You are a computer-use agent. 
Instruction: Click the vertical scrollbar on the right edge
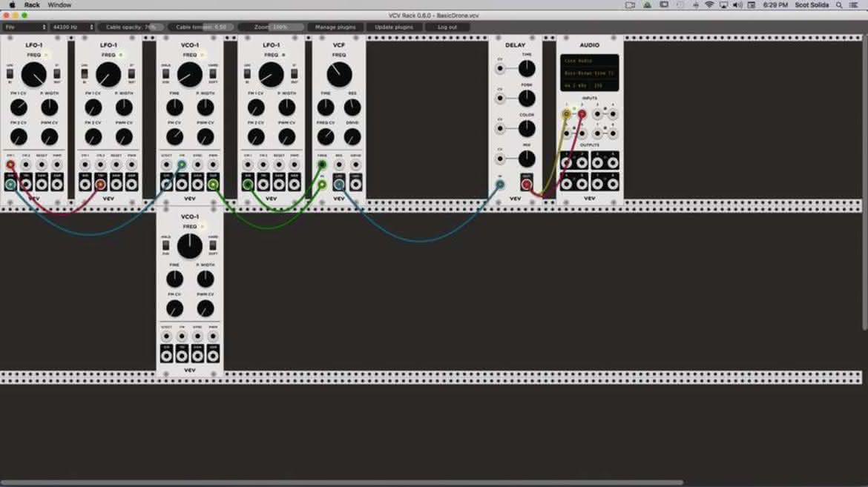click(x=865, y=182)
